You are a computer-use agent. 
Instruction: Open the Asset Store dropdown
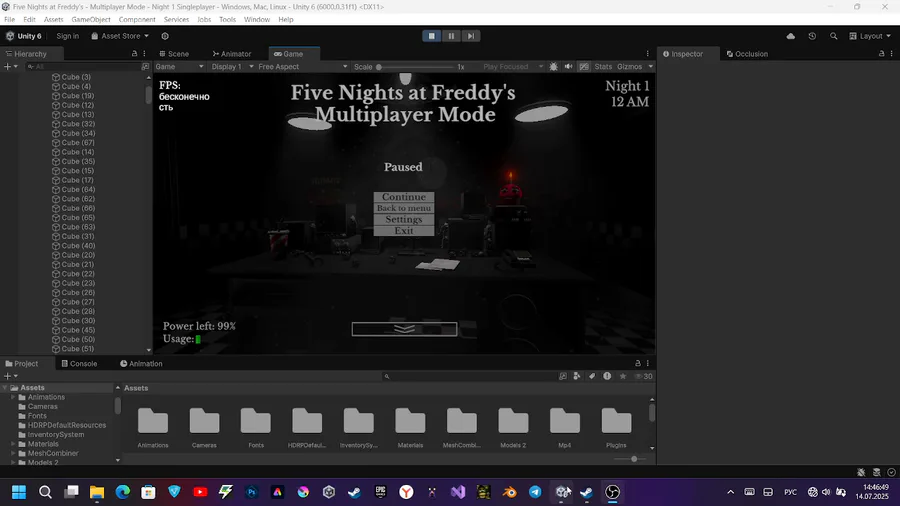pos(120,36)
